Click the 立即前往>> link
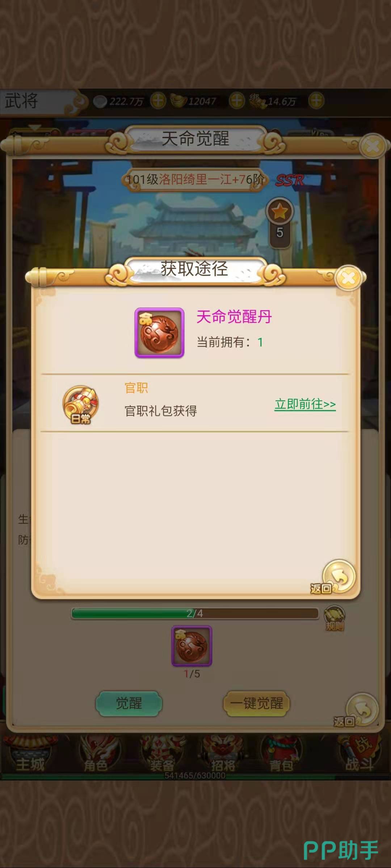 point(305,404)
